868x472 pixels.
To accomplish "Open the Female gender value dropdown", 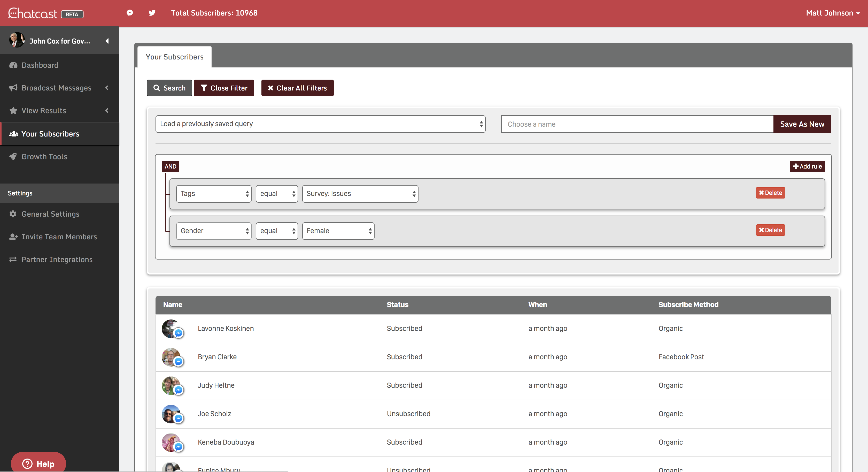I will pos(338,231).
